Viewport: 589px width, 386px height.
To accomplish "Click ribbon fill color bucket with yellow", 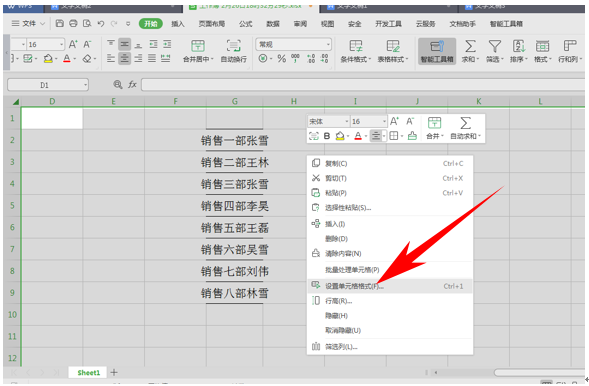I will [x=48, y=59].
